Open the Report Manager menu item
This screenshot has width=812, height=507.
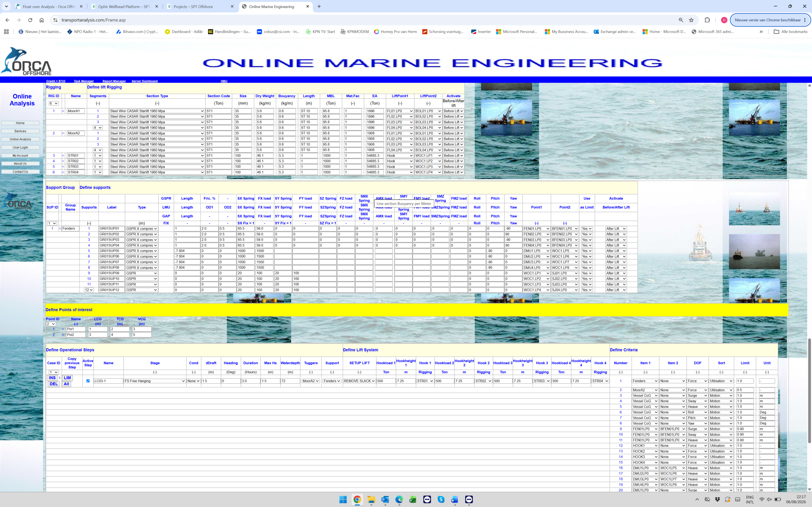(x=114, y=81)
